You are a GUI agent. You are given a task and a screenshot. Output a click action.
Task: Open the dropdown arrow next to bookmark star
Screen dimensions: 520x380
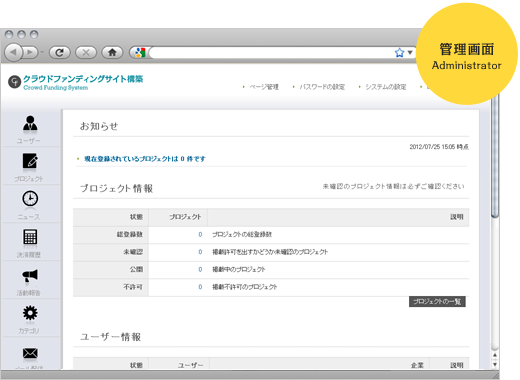(x=410, y=52)
